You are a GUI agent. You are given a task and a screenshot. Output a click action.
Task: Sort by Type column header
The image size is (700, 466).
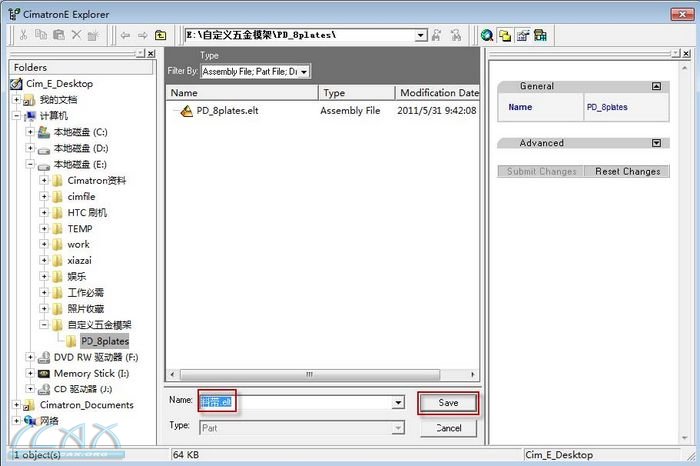click(x=357, y=93)
